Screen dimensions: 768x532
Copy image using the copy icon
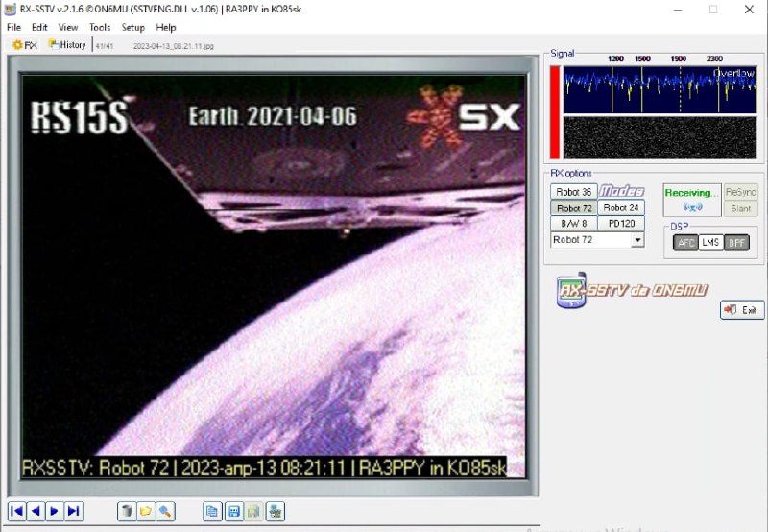tap(212, 511)
